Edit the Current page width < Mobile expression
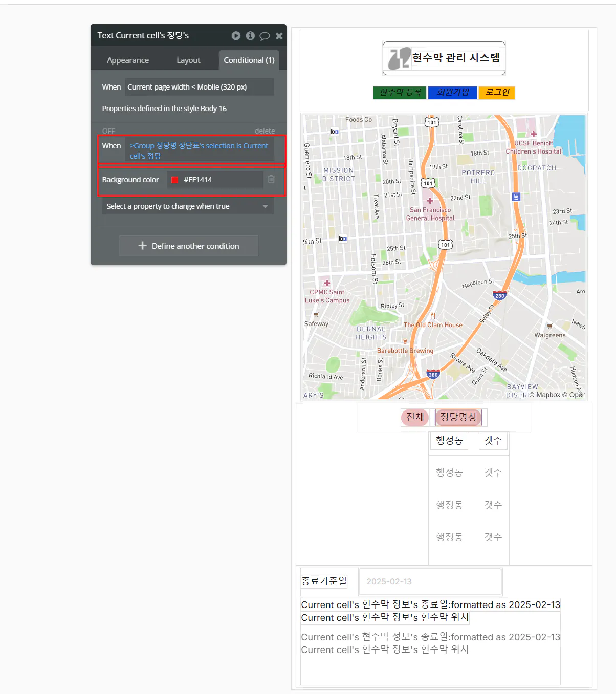 (x=200, y=87)
